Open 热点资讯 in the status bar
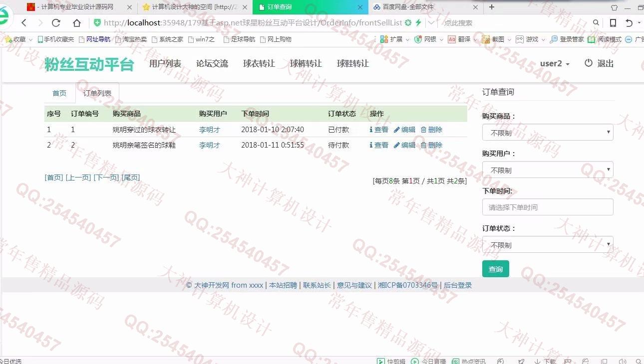The image size is (644, 364). click(x=469, y=361)
